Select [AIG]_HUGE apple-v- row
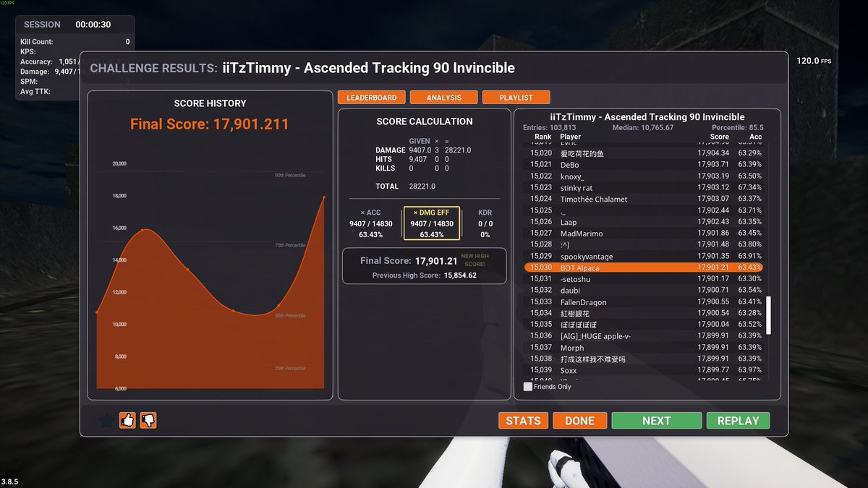868x488 pixels. [644, 336]
